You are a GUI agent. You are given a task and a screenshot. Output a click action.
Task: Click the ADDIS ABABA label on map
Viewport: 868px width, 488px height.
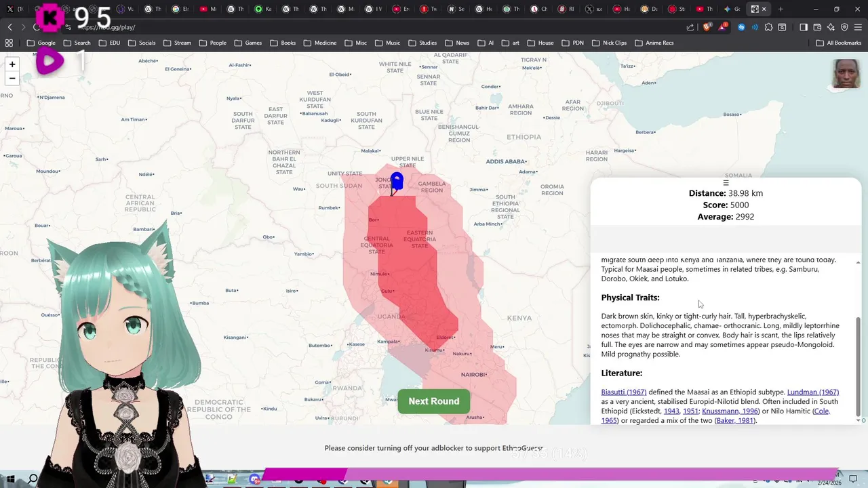point(506,162)
